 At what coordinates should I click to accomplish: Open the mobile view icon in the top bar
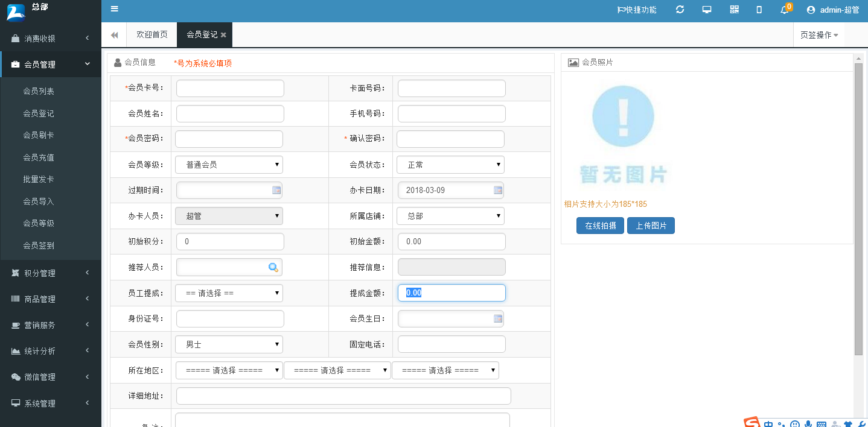(759, 10)
